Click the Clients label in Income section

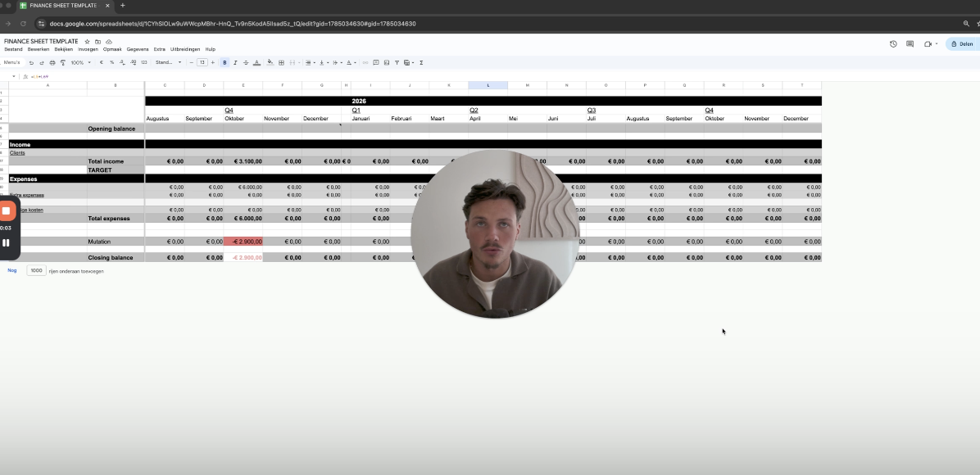17,152
